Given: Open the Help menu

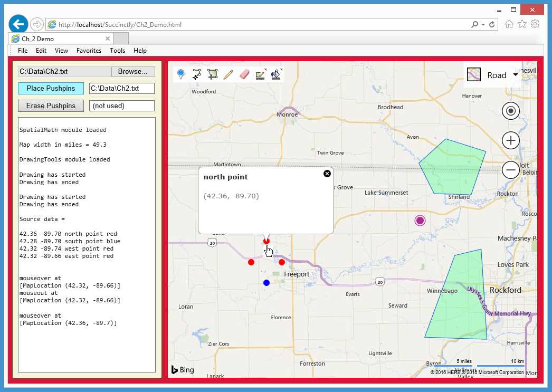Looking at the screenshot, I should point(140,51).
